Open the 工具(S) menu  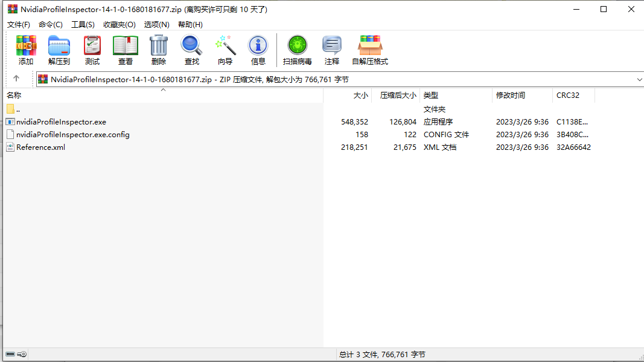coord(83,25)
